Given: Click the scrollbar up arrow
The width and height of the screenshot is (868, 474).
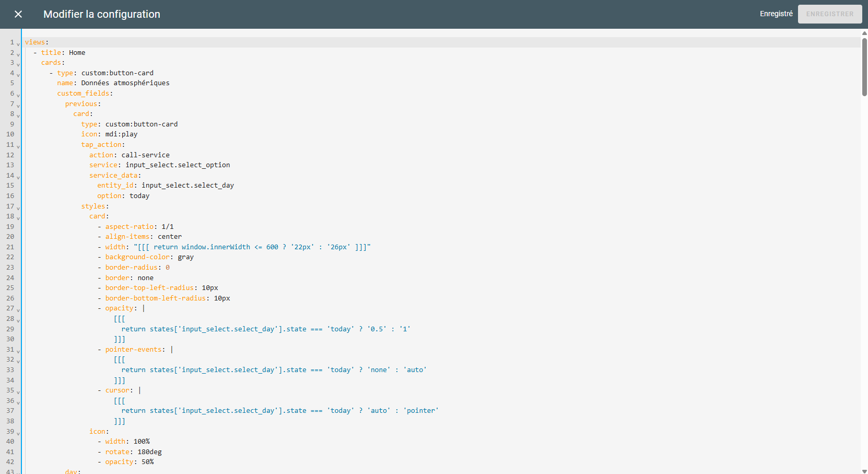Looking at the screenshot, I should pos(864,33).
